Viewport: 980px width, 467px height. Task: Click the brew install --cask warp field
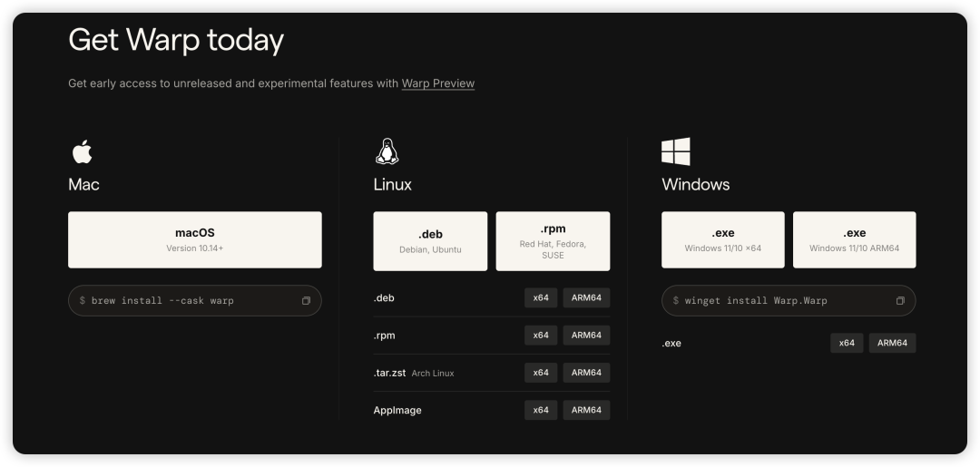tap(195, 301)
